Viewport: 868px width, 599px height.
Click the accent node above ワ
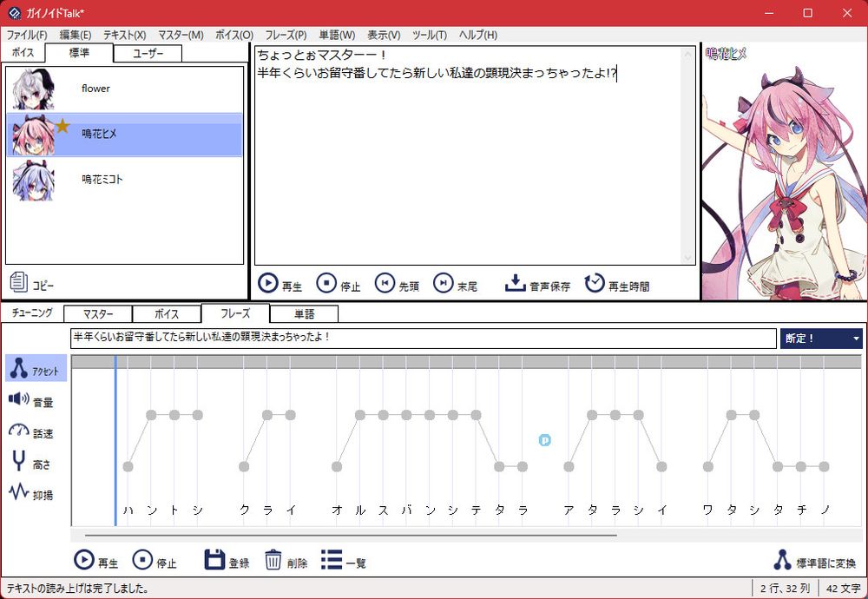click(x=708, y=467)
